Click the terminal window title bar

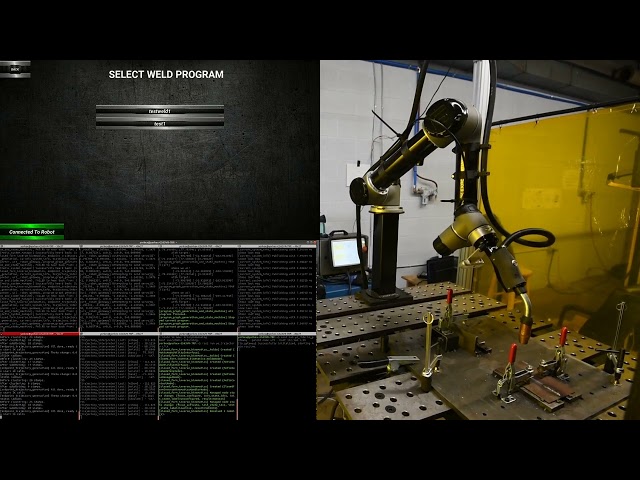(x=158, y=242)
